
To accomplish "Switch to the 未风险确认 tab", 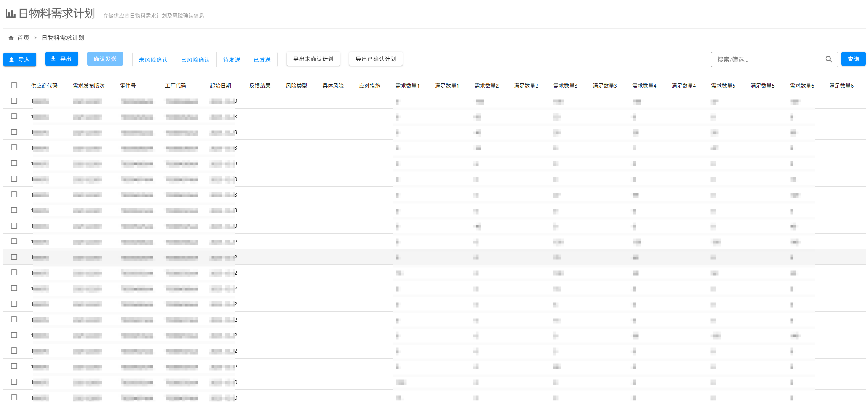I will click(x=153, y=60).
